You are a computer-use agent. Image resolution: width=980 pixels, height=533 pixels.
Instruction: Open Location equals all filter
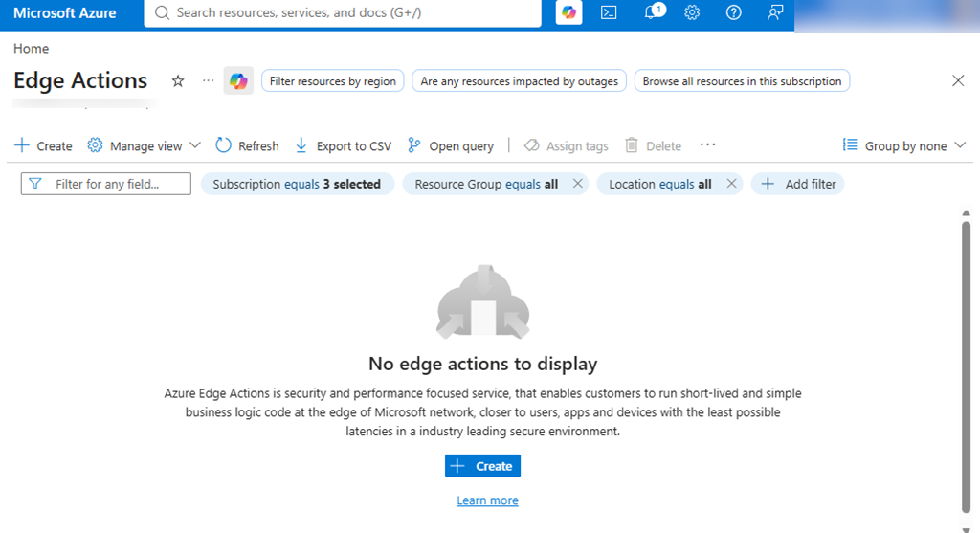click(x=660, y=184)
